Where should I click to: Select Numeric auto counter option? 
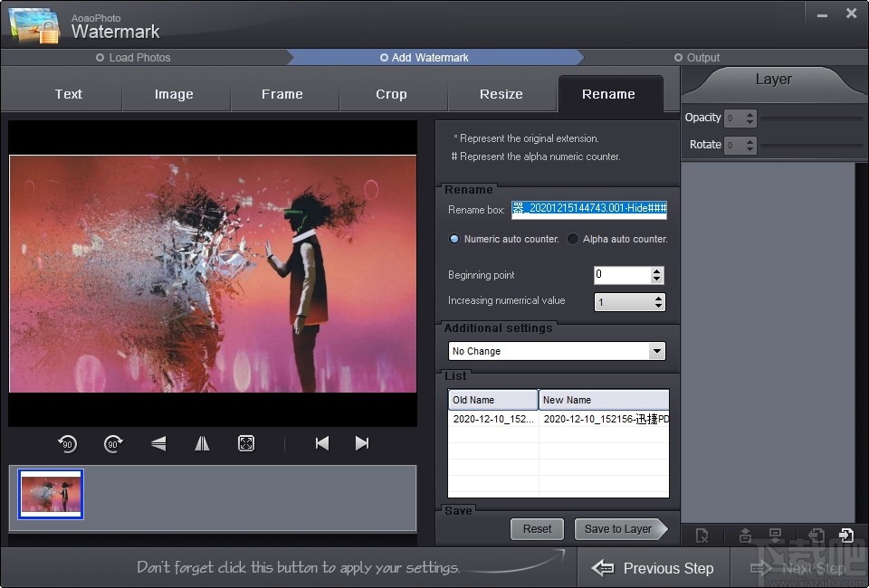(x=455, y=239)
